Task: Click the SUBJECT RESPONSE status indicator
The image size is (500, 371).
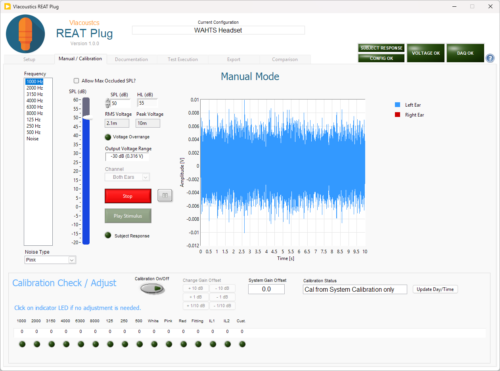Action: (x=381, y=48)
